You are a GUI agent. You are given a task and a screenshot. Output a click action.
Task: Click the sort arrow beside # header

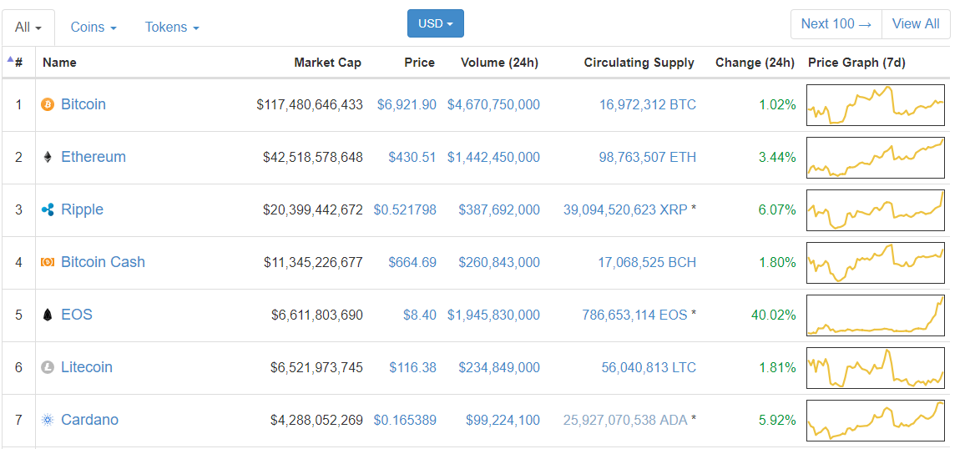pos(10,60)
